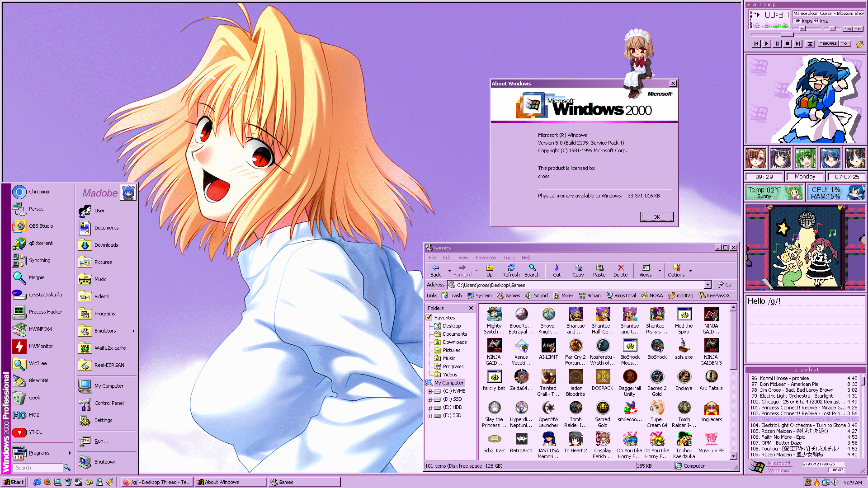
Task: Click the Start menu Search field
Action: 38,468
